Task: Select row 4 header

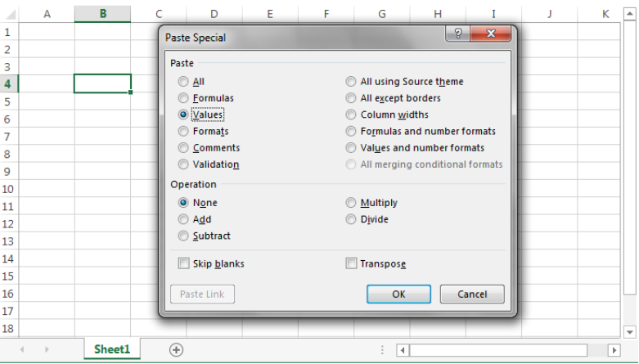Action: click(x=8, y=84)
